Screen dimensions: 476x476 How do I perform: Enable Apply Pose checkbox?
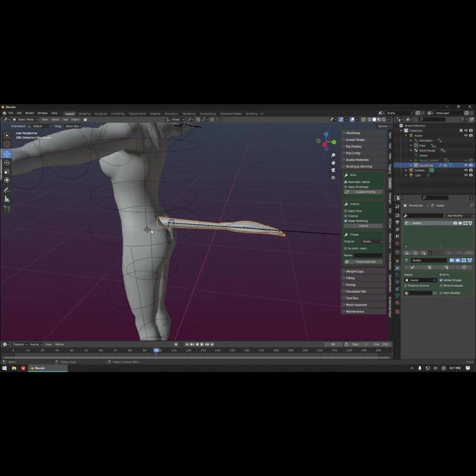[x=346, y=211]
